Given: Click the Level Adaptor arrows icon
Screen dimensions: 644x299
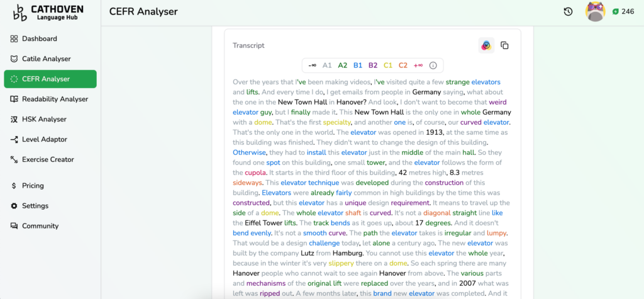Looking at the screenshot, I should tap(14, 139).
